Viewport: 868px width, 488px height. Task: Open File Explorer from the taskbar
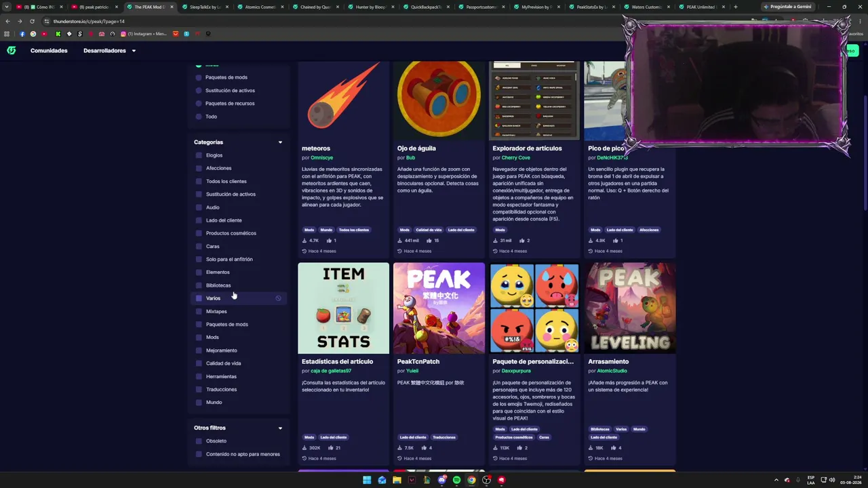pos(397,480)
